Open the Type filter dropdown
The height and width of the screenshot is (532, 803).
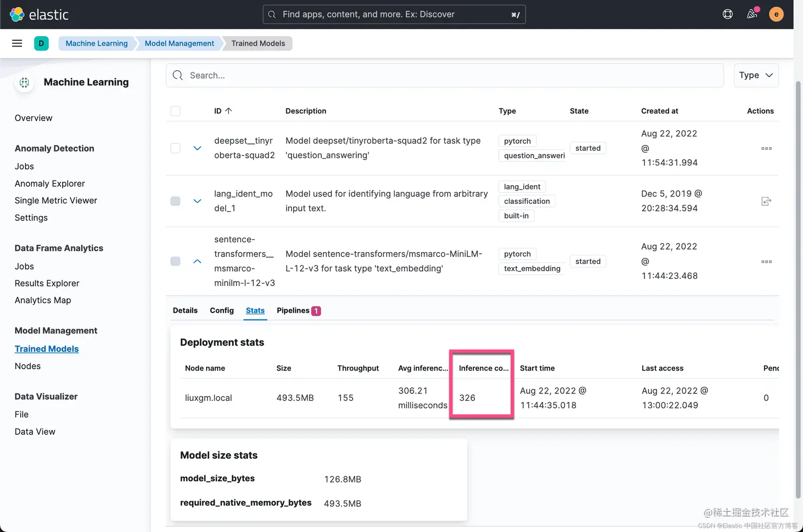[756, 75]
